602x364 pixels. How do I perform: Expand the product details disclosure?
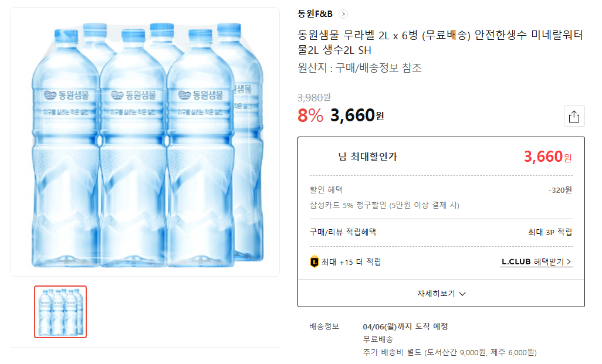pyautogui.click(x=439, y=293)
